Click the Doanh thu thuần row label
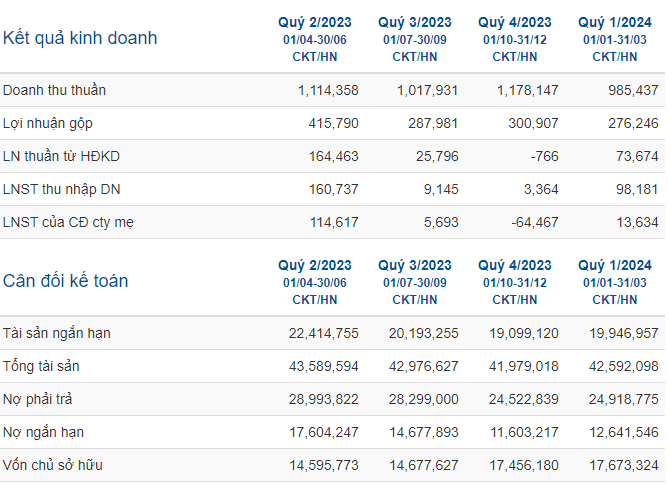This screenshot has height=484, width=669. click(54, 90)
